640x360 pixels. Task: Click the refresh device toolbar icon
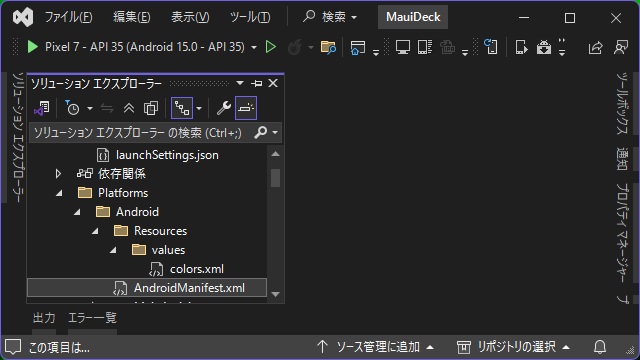pos(491,47)
